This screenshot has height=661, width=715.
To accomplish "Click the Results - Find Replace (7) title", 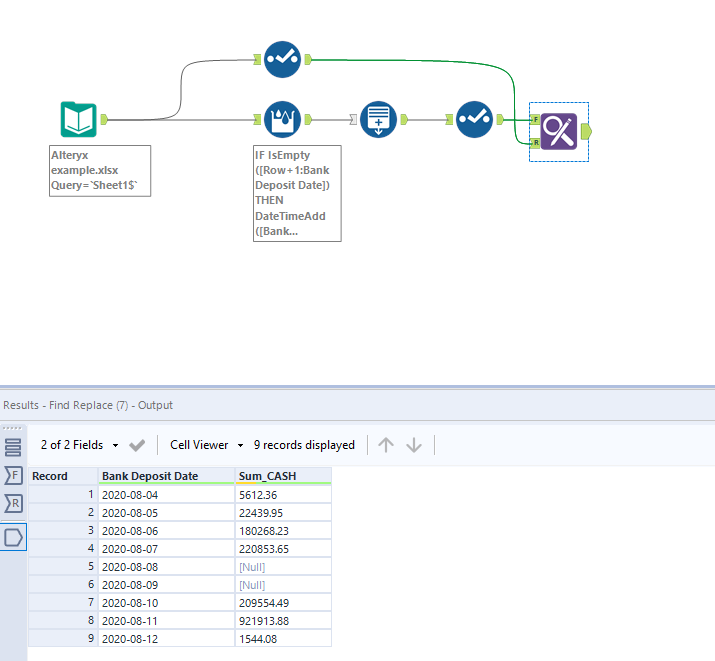I will click(x=88, y=405).
